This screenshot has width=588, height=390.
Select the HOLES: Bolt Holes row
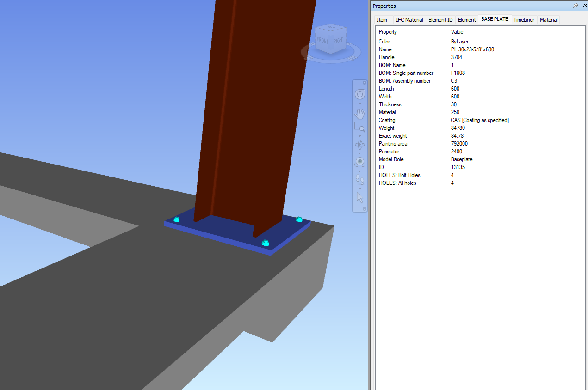tap(480, 175)
